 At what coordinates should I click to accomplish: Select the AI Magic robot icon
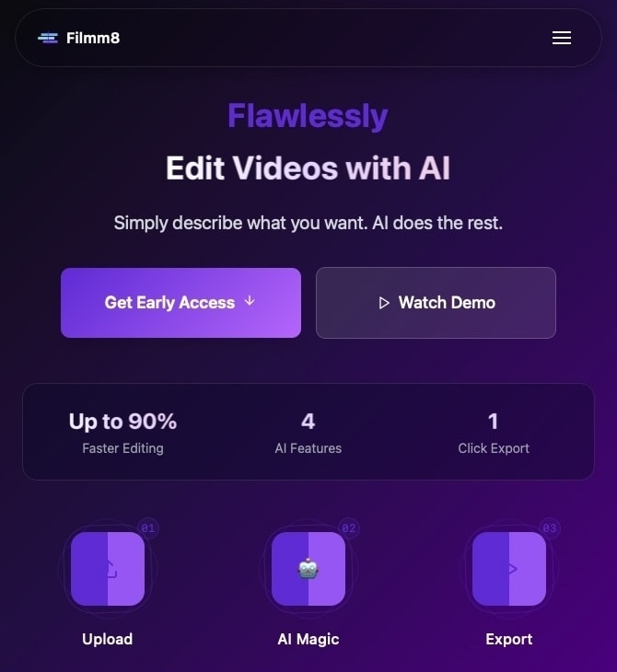[308, 569]
